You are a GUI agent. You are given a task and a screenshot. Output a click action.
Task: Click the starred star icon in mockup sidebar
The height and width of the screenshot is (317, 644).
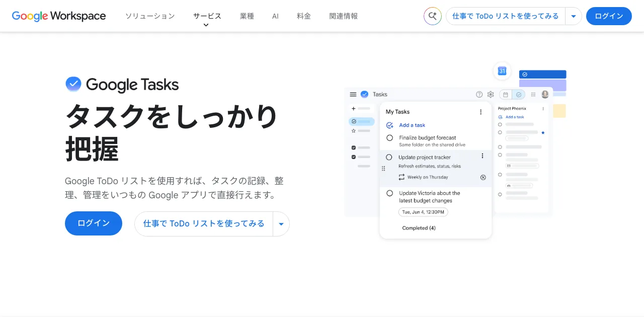354,131
